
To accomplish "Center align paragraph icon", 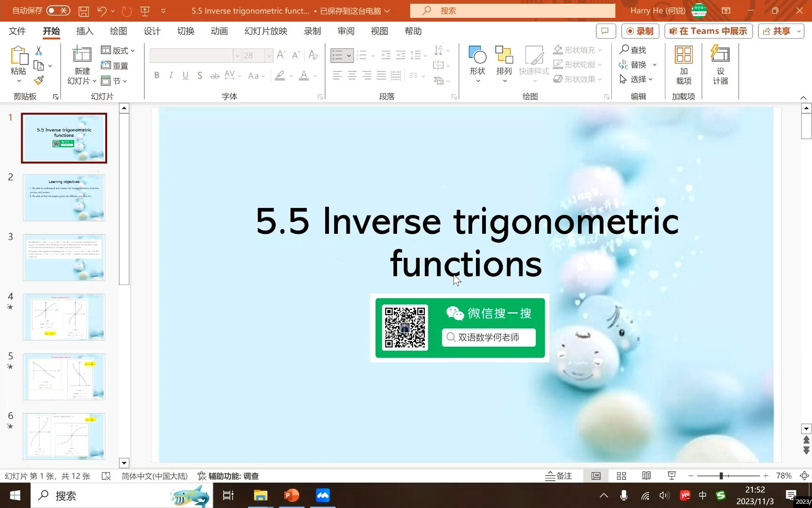I will click(352, 75).
